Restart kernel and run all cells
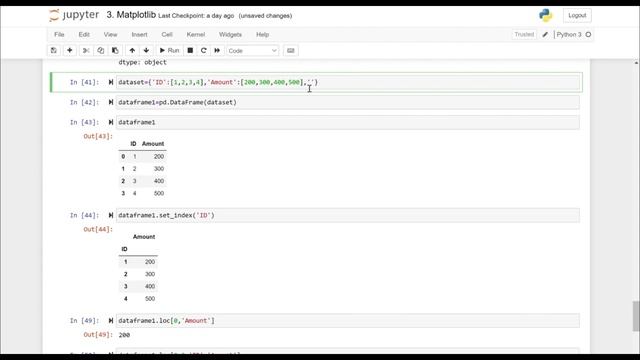Viewport: 640px width, 360px height. click(x=217, y=51)
